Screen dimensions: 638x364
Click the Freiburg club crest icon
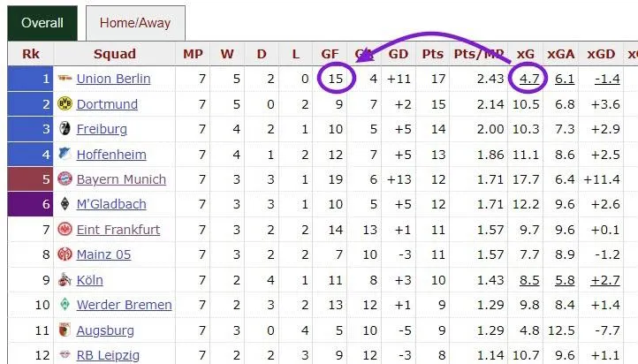coord(65,129)
